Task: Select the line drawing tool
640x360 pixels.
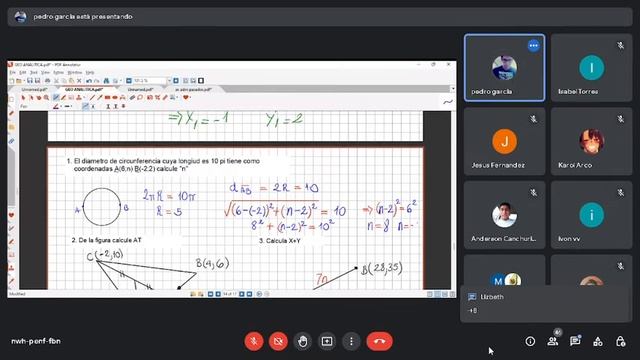Action: coord(92,98)
